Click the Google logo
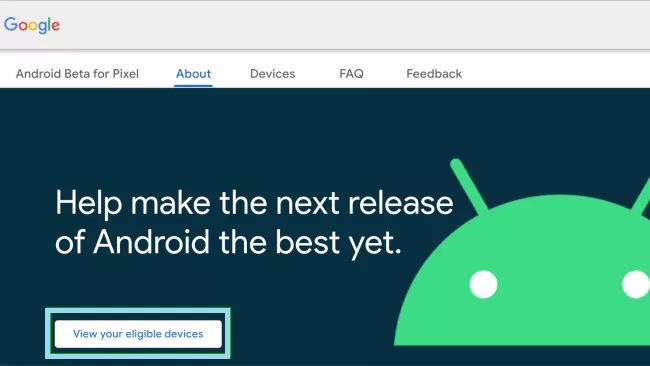The image size is (650, 366). click(x=32, y=25)
